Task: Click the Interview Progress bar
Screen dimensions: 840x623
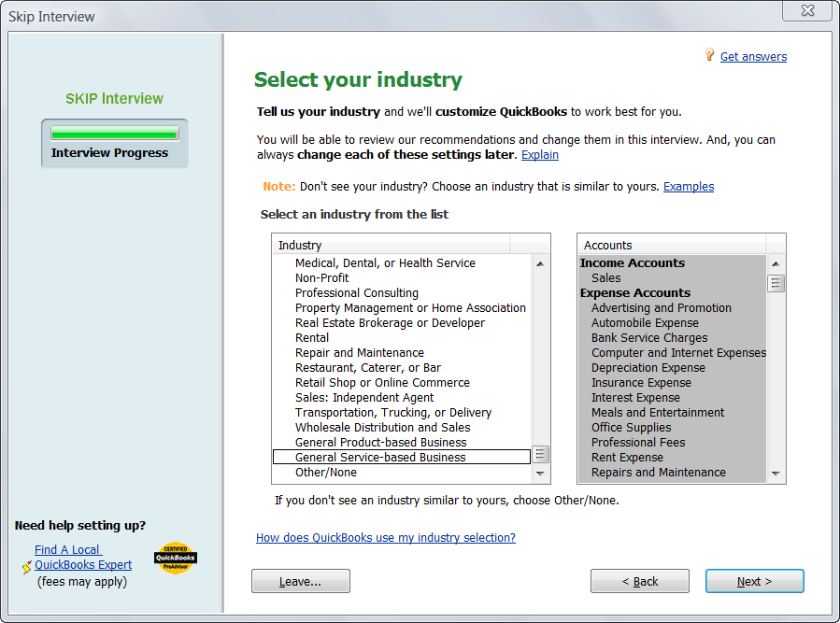Action: tap(114, 134)
